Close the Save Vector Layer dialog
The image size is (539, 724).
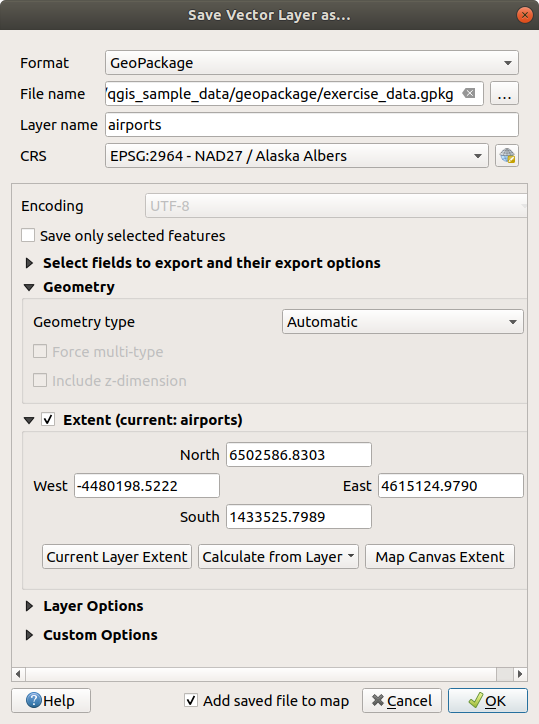point(525,15)
